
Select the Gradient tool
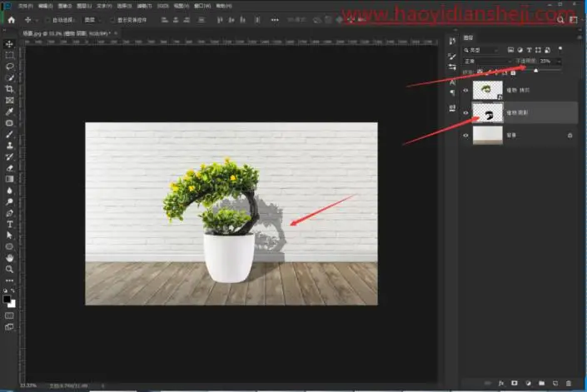(x=9, y=179)
